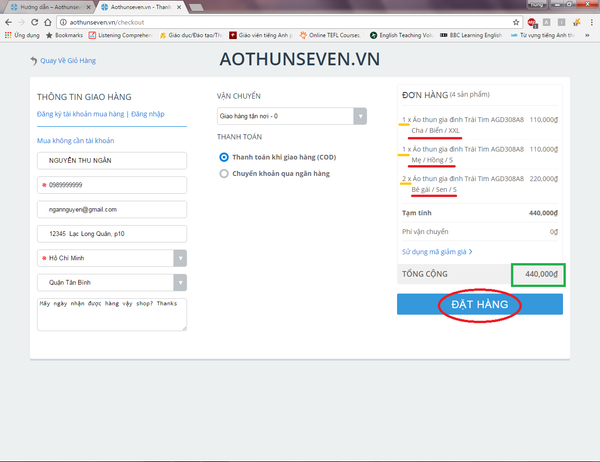Click the ĐẶT HÀNG order button
The height and width of the screenshot is (462, 600).
tap(480, 304)
